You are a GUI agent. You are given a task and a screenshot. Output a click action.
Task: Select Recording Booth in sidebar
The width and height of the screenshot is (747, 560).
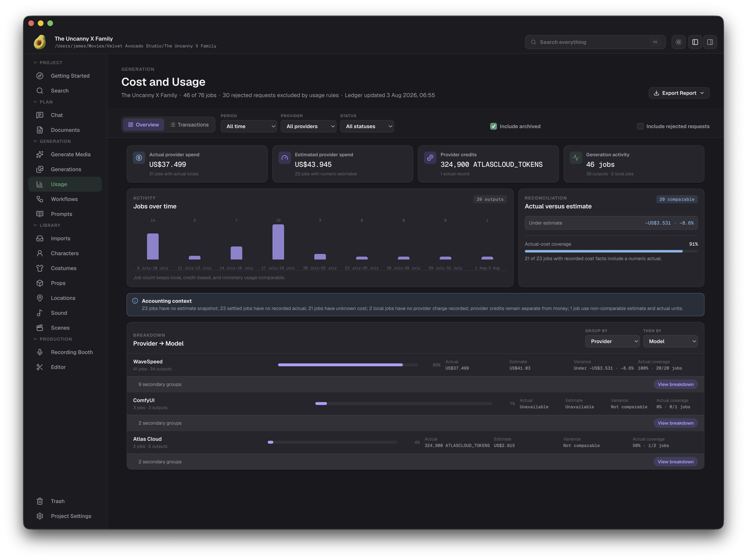click(65, 352)
